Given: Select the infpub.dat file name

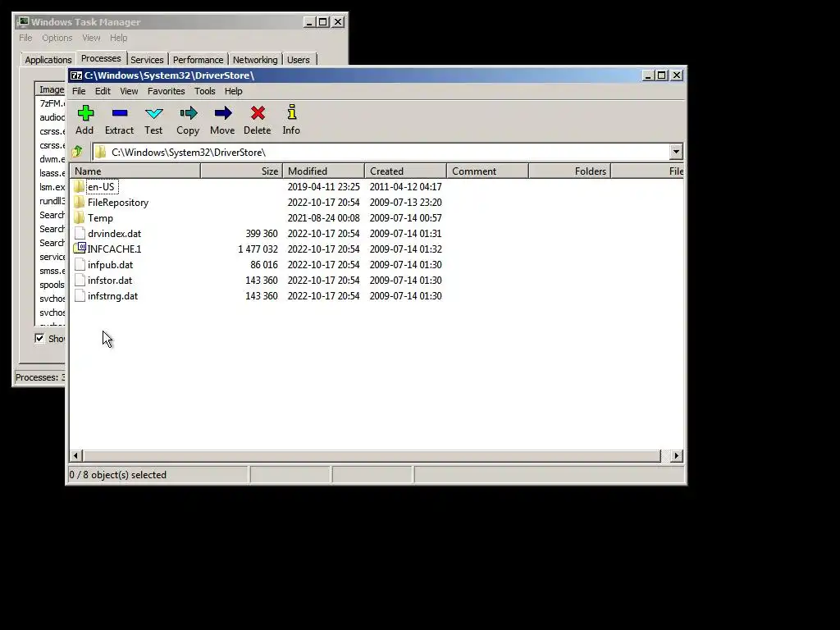Looking at the screenshot, I should coord(111,265).
